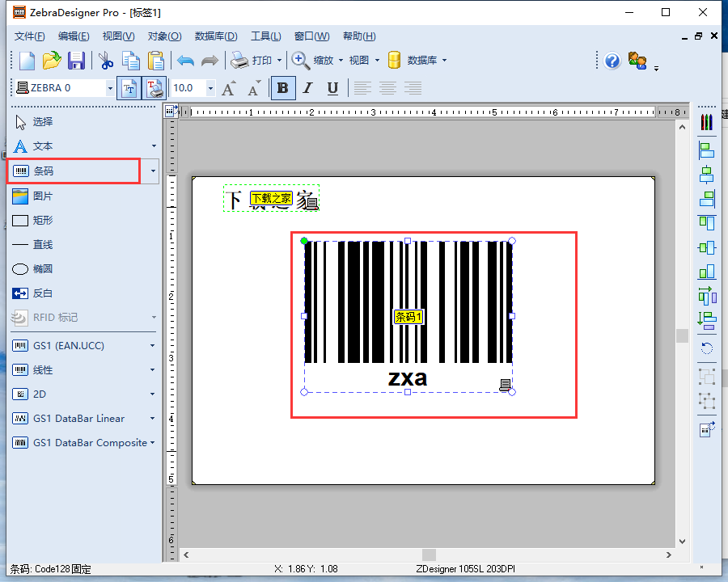Open the 文件(F) menu

30,36
